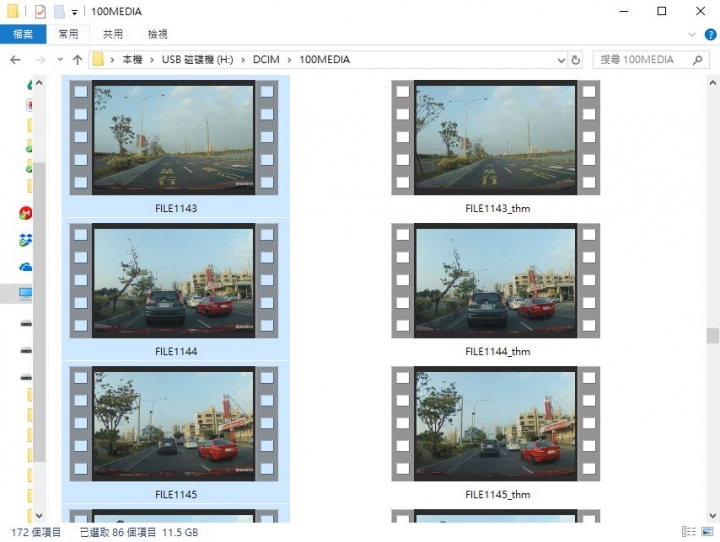Open the 檢視 ribbon tab

[157, 34]
